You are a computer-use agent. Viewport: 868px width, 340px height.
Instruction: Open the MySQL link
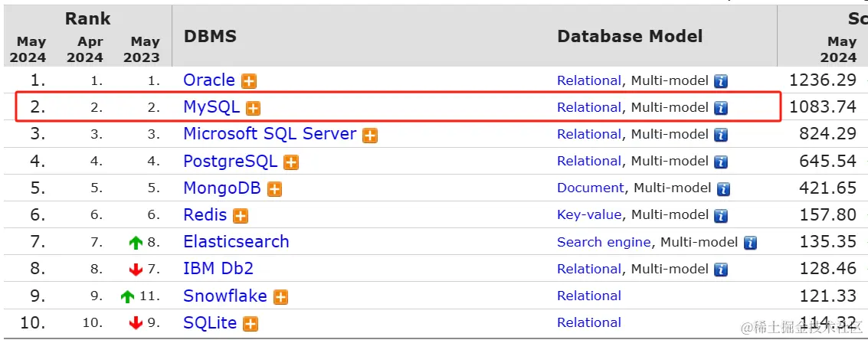pyautogui.click(x=211, y=107)
